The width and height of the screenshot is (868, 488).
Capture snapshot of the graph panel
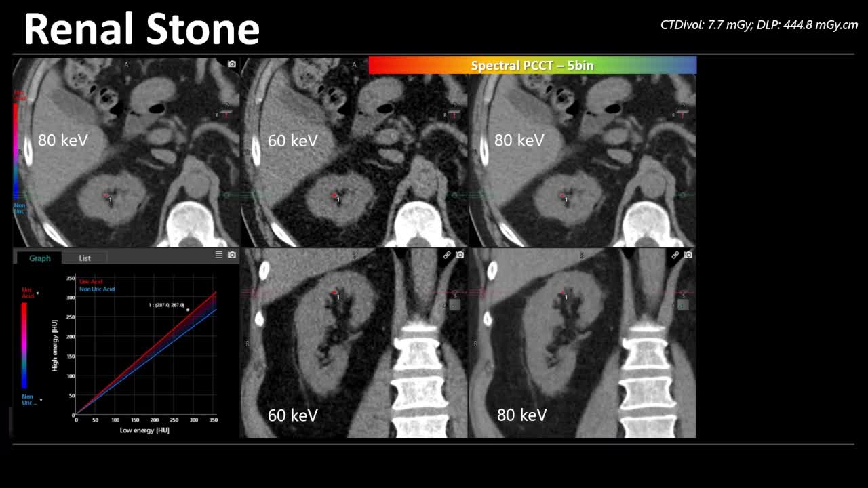232,255
